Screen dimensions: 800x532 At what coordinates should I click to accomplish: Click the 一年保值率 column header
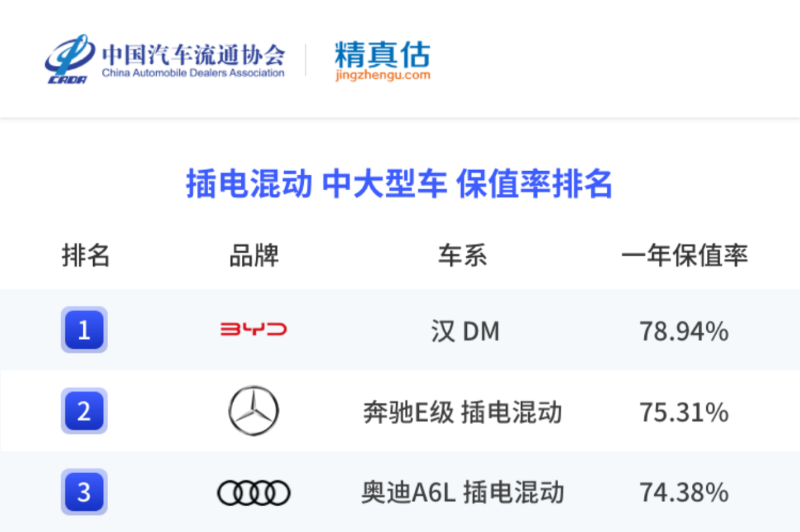click(684, 256)
